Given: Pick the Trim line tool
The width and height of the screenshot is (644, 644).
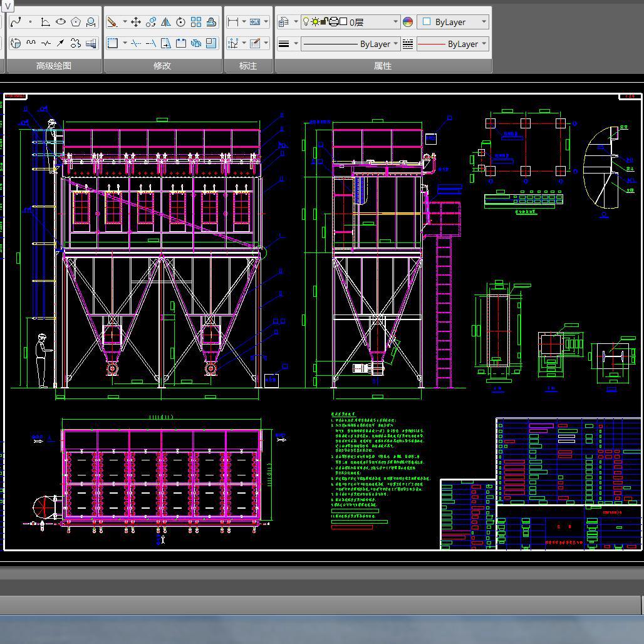Looking at the screenshot, I should 135,43.
